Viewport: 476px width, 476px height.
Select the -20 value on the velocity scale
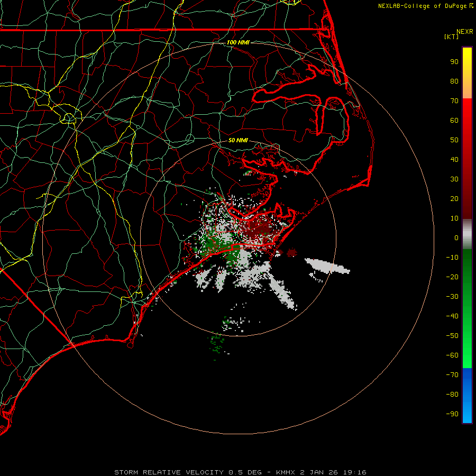coord(452,277)
